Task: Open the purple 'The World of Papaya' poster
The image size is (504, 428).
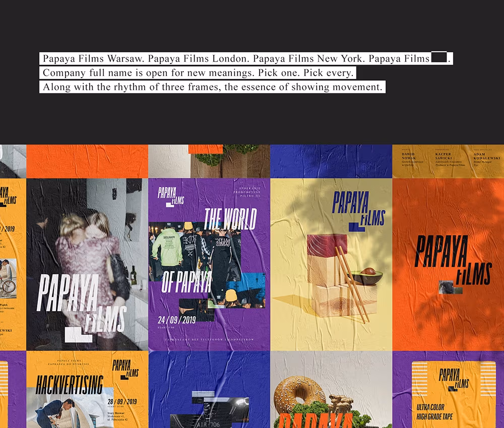Action: tap(209, 264)
